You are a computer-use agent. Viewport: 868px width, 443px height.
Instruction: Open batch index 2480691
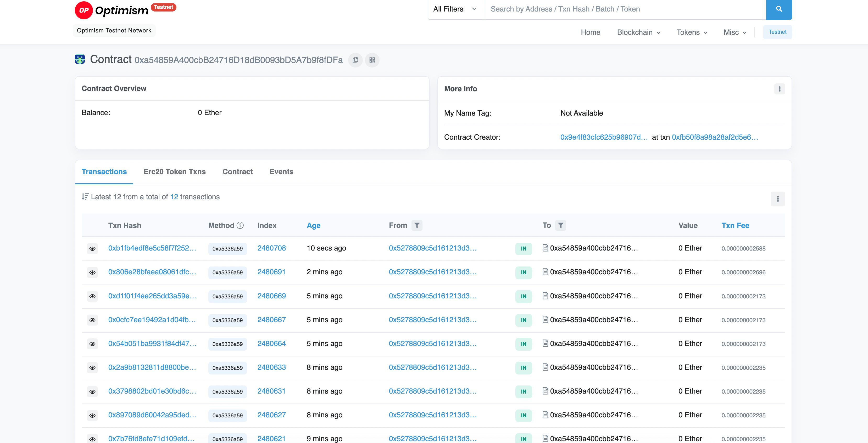tap(271, 272)
